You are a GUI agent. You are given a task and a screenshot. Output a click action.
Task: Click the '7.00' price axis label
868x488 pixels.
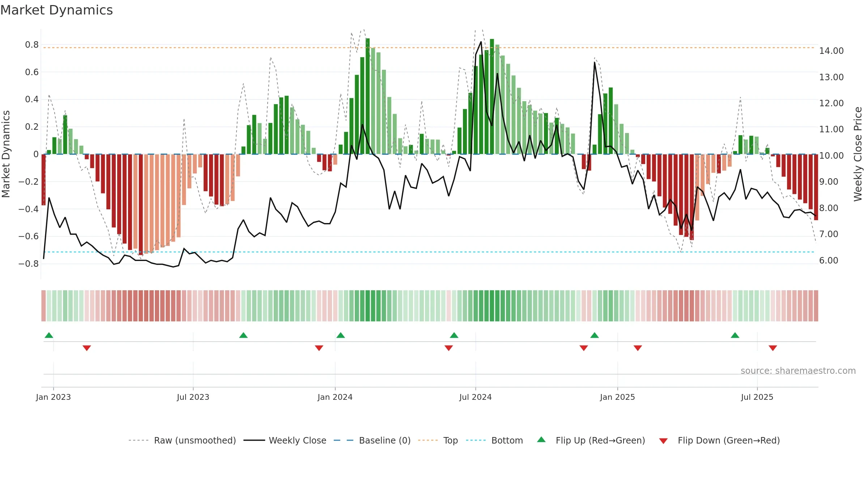[829, 234]
